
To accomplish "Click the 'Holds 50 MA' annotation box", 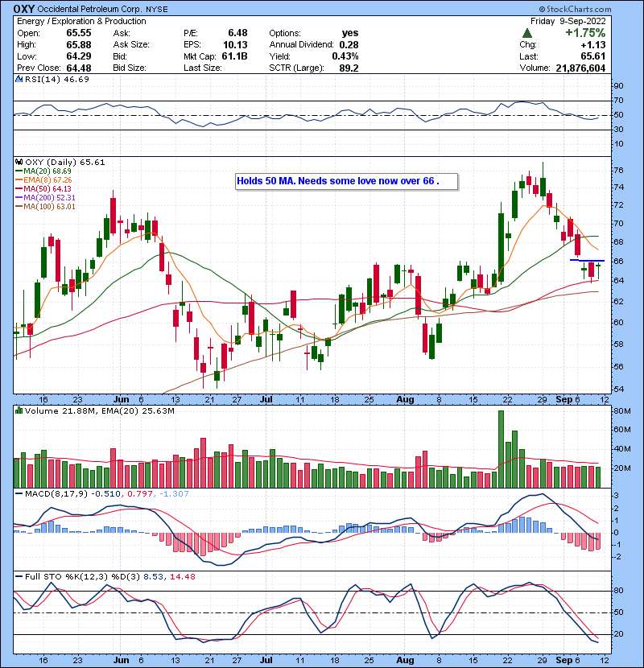I will 346,181.
